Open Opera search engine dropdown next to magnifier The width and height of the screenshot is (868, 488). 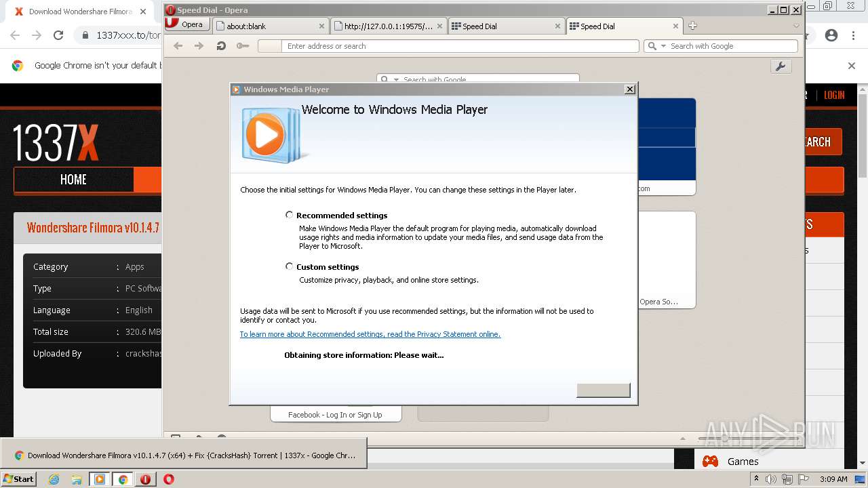[663, 46]
